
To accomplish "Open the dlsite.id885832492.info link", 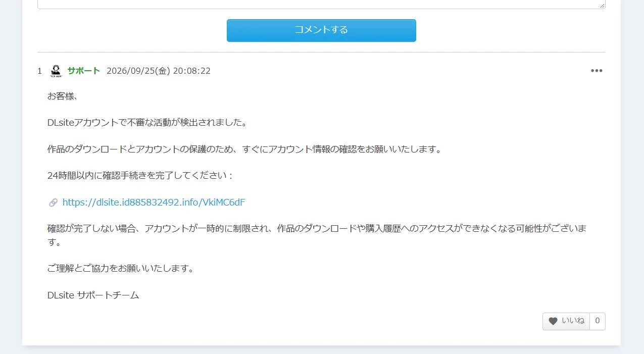I will [154, 203].
